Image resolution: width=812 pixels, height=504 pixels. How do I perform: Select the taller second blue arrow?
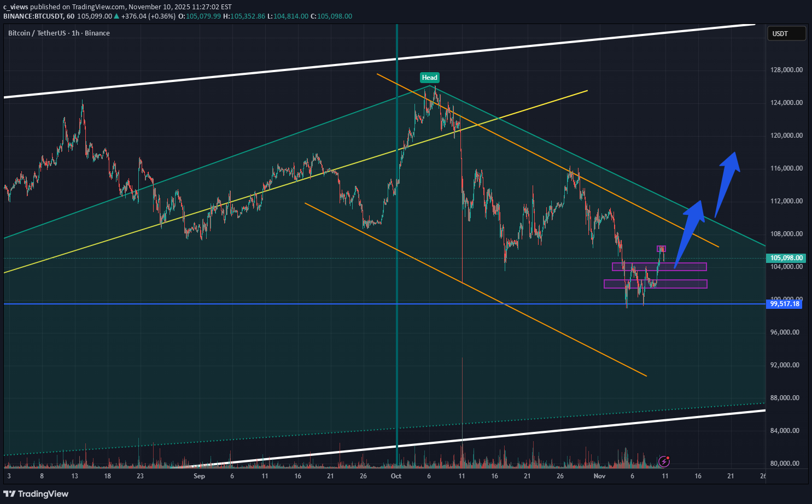pos(727,180)
